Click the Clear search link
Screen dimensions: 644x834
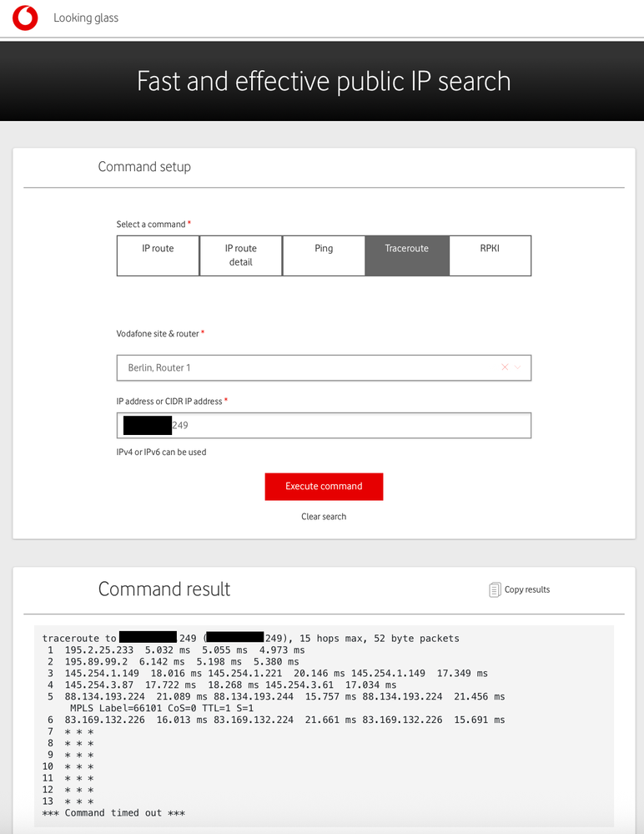[324, 517]
